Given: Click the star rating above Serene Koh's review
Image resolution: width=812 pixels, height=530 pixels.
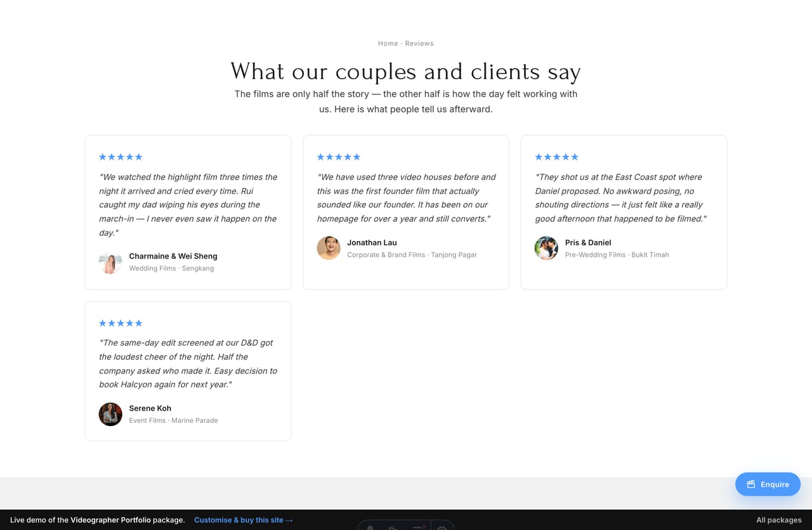Looking at the screenshot, I should pos(121,323).
